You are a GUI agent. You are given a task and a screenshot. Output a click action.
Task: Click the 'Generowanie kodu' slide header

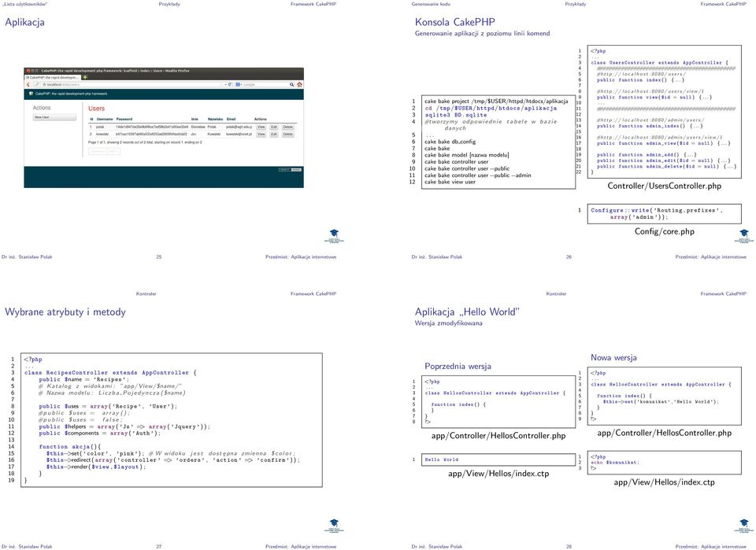[431, 4]
